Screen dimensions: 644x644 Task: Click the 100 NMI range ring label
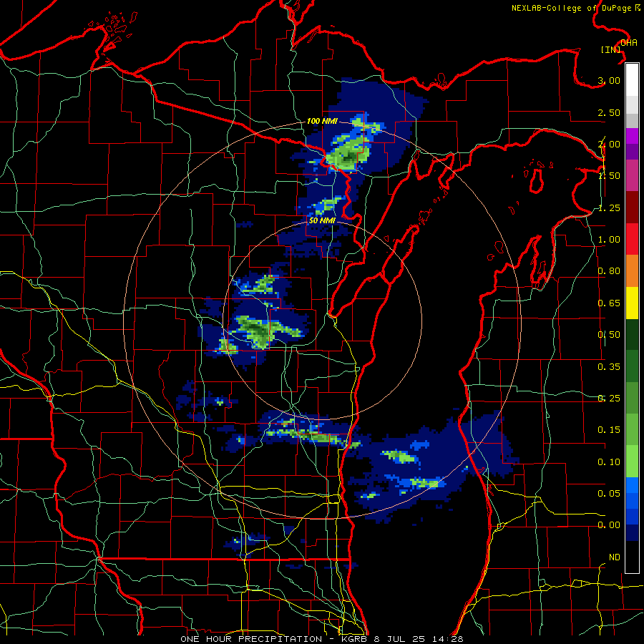coord(322,121)
